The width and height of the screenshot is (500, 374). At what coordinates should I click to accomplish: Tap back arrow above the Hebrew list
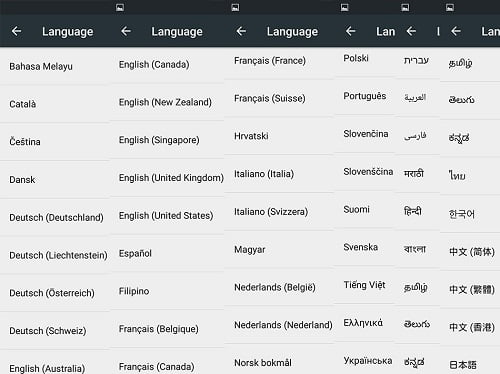pos(411,31)
